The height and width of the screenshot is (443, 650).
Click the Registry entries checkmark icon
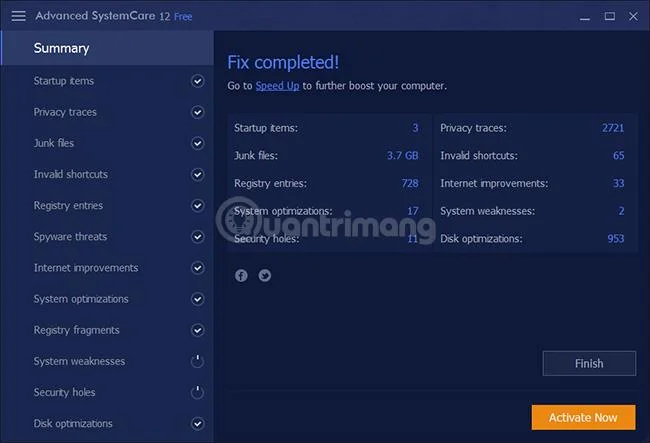click(x=197, y=206)
